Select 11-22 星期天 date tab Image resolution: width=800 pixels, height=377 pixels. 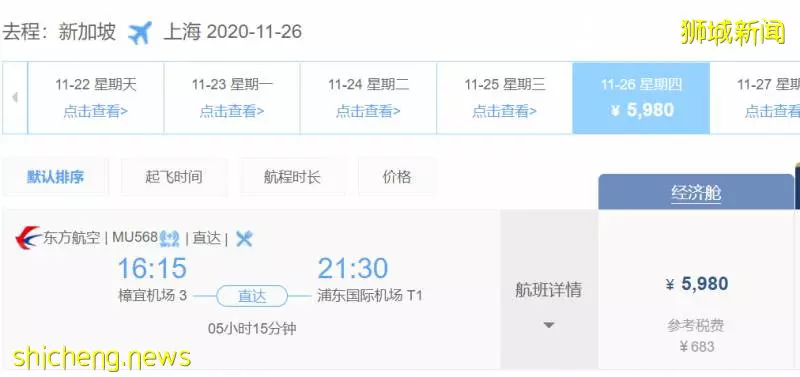pyautogui.click(x=96, y=97)
